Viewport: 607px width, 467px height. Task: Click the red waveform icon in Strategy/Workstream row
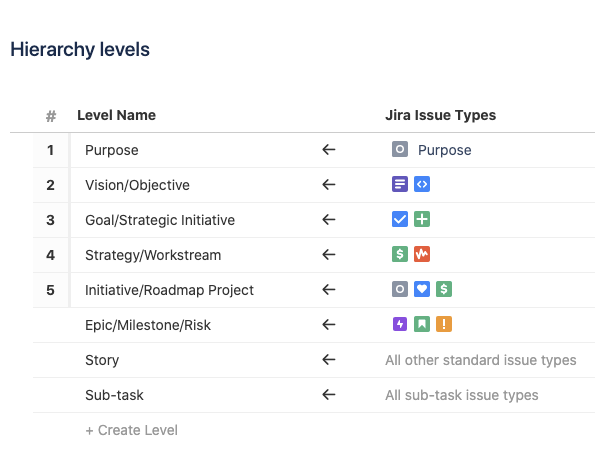coord(422,255)
